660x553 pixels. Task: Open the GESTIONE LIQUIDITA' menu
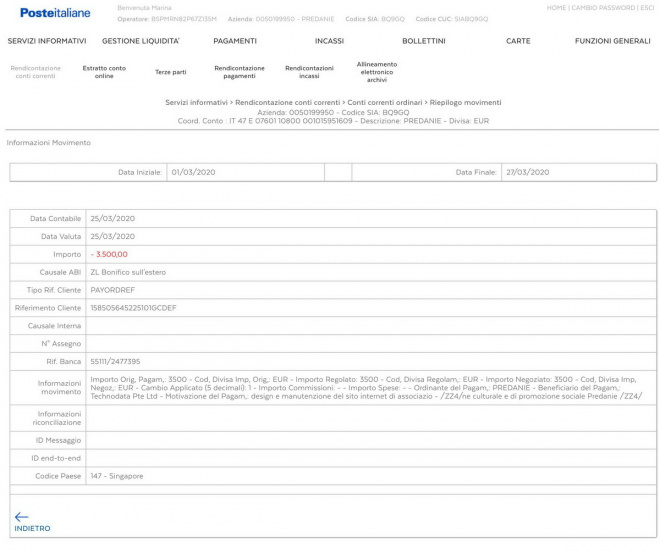(141, 41)
